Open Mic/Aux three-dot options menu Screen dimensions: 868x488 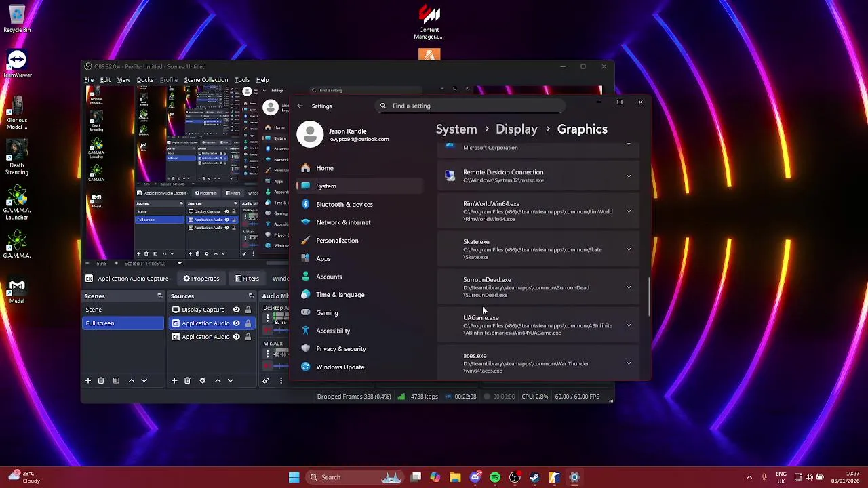click(267, 354)
